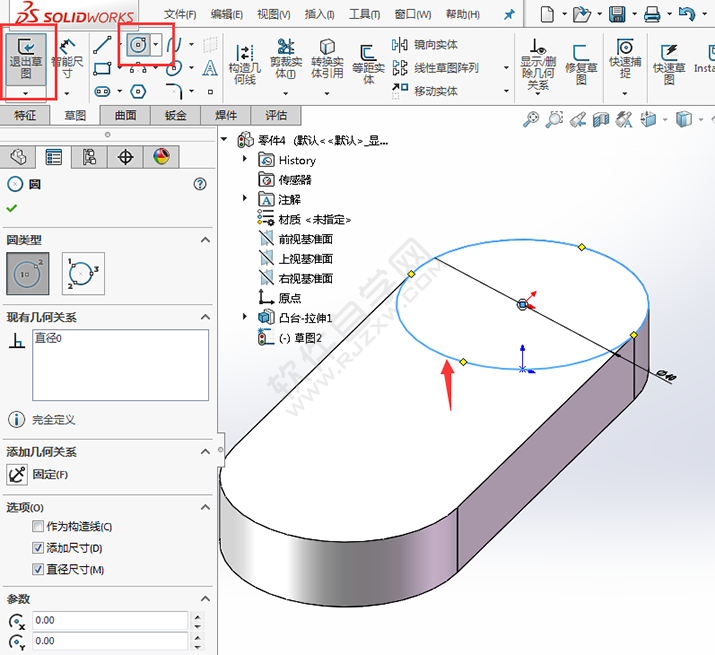Collapse the 现有几何关系 section
715x655 pixels.
coord(205,317)
